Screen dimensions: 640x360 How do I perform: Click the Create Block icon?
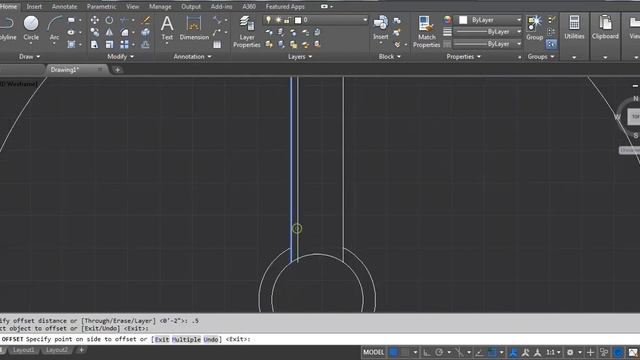click(397, 20)
